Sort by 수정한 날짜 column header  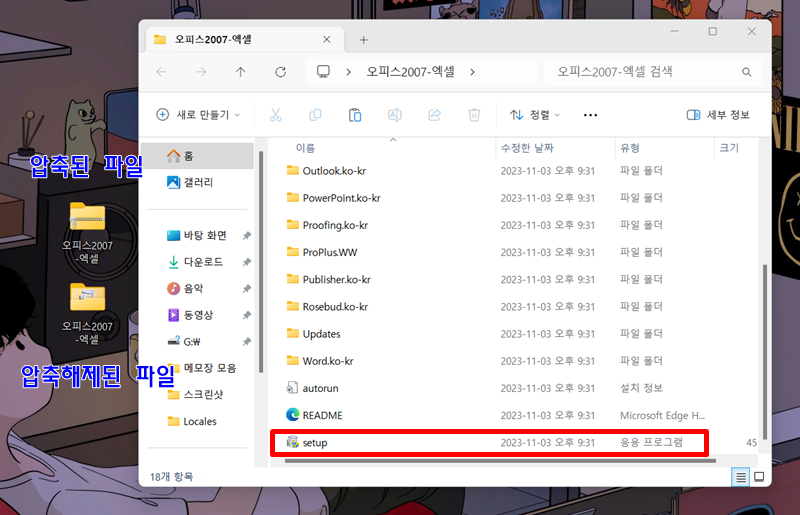click(527, 148)
